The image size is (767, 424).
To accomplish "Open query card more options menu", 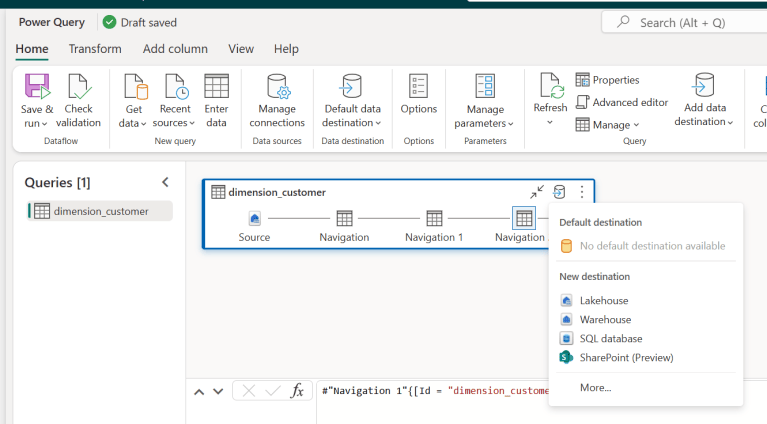I will [582, 192].
